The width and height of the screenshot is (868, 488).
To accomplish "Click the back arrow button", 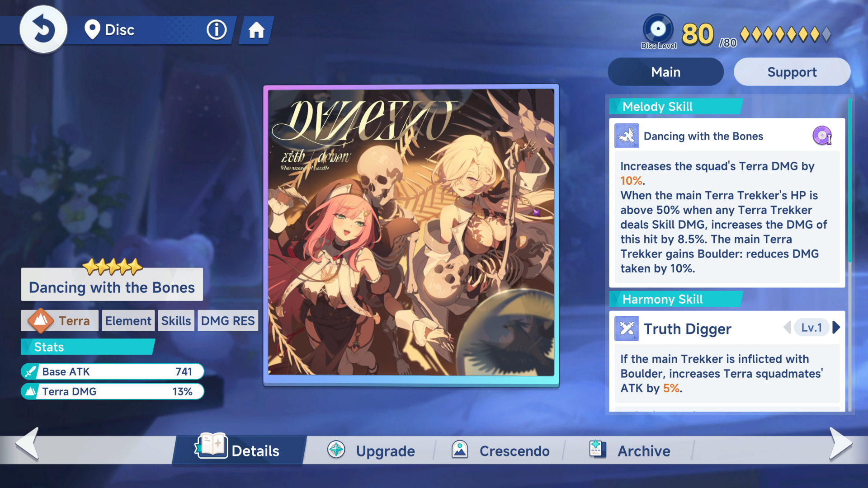I will point(43,30).
